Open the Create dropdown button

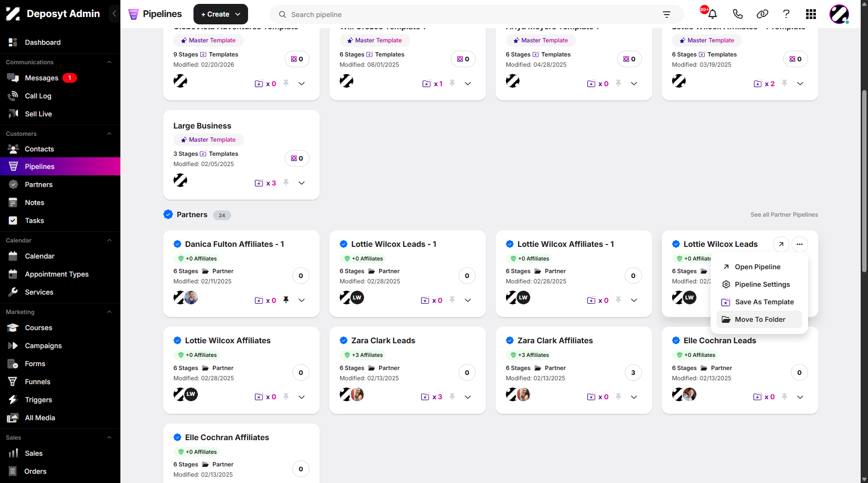tap(221, 14)
